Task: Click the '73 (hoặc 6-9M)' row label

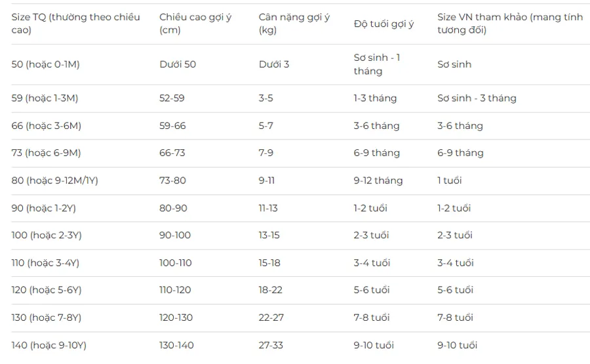Action: click(46, 153)
